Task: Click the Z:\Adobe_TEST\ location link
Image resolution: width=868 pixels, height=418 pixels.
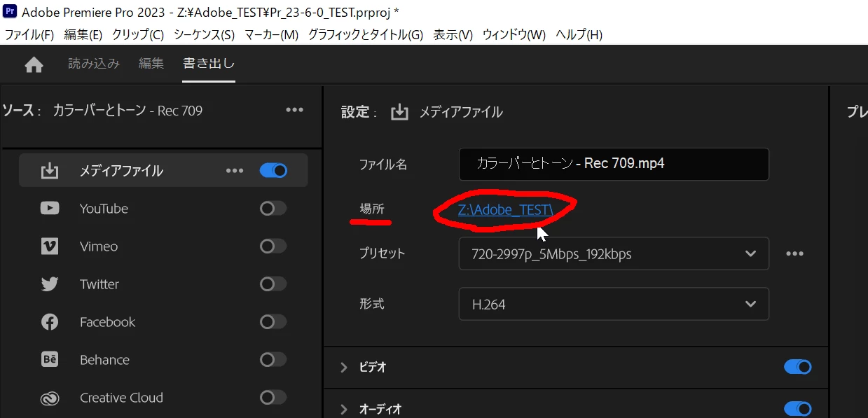Action: (x=506, y=209)
